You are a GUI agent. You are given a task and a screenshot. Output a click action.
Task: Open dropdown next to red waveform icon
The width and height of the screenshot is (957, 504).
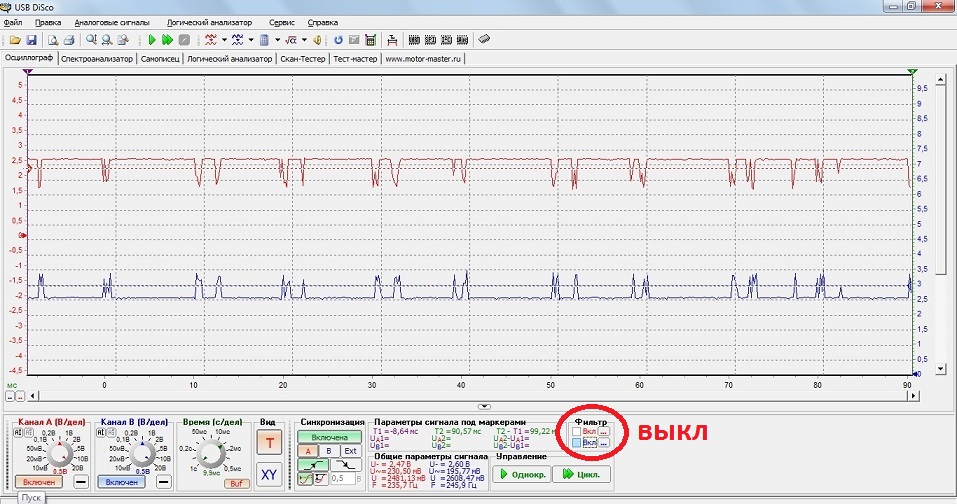point(224,40)
